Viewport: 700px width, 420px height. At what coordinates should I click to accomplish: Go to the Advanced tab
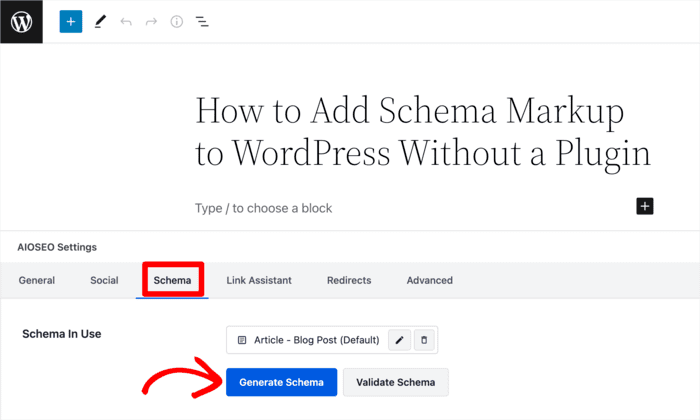click(429, 280)
